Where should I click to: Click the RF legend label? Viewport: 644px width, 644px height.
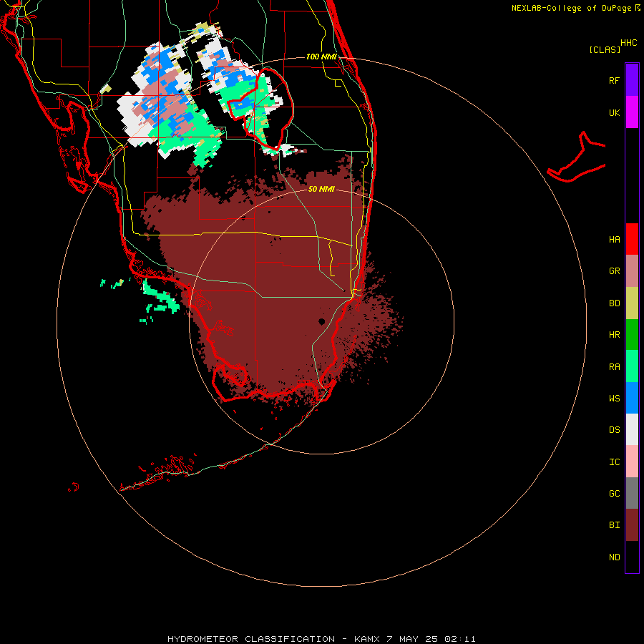click(614, 80)
